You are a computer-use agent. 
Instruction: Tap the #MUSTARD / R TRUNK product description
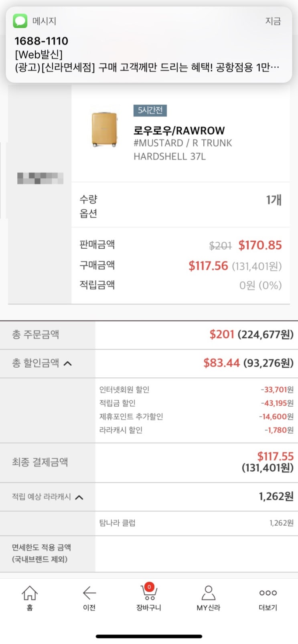click(182, 149)
